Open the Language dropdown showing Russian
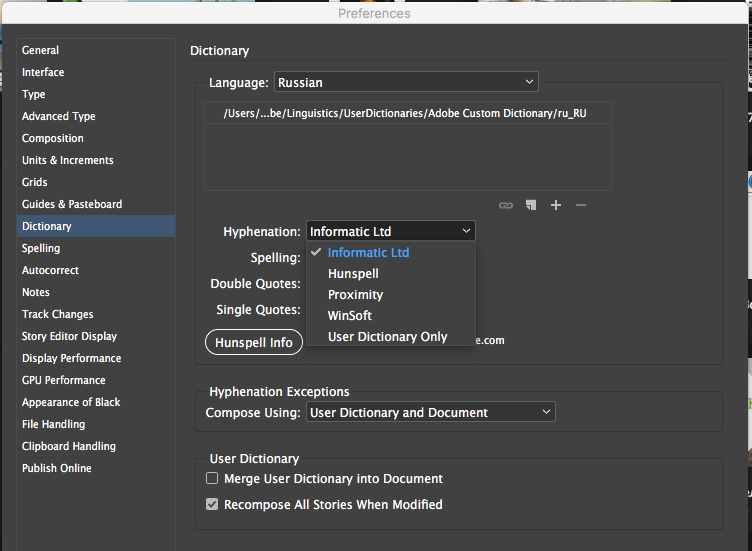This screenshot has width=752, height=551. (405, 82)
